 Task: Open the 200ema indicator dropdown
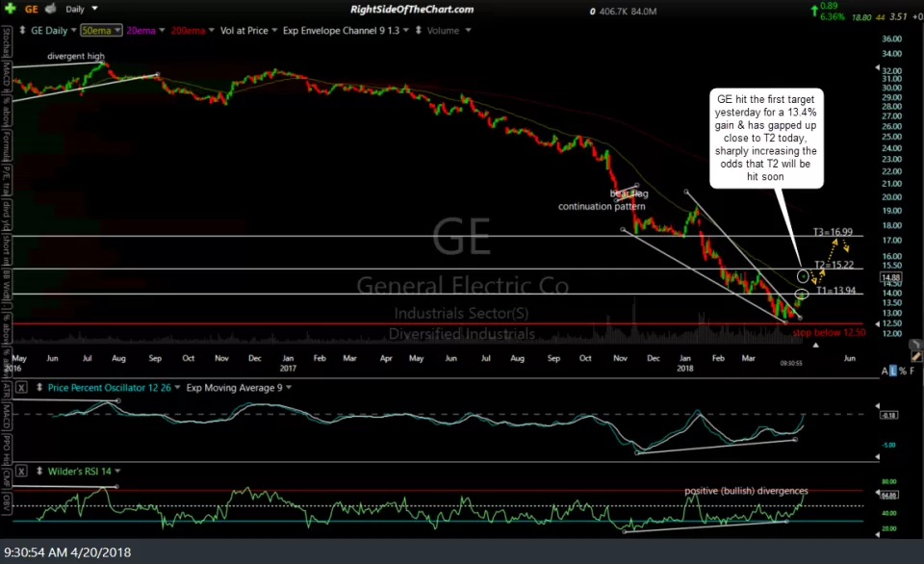pos(212,30)
